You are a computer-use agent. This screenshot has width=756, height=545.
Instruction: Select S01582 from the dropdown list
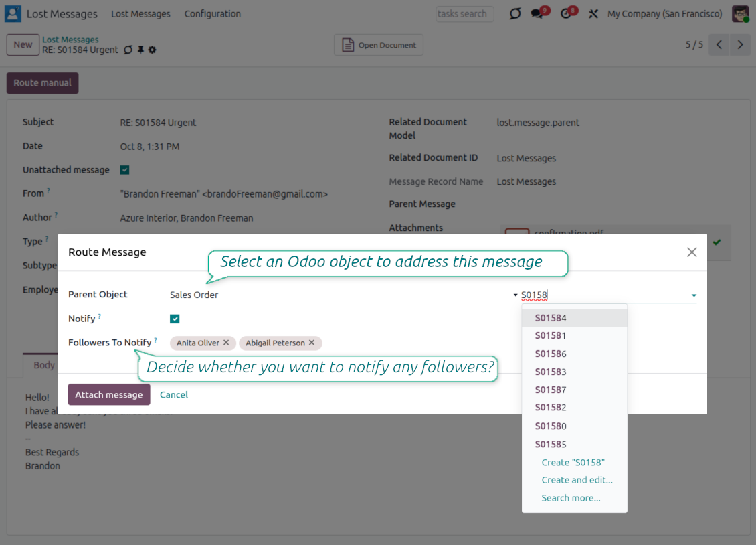[574, 408]
